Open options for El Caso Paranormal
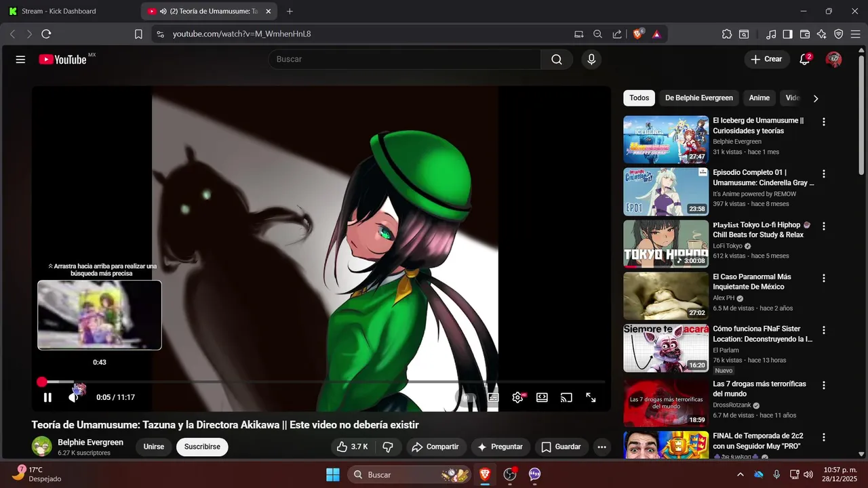The height and width of the screenshot is (488, 868). [824, 279]
